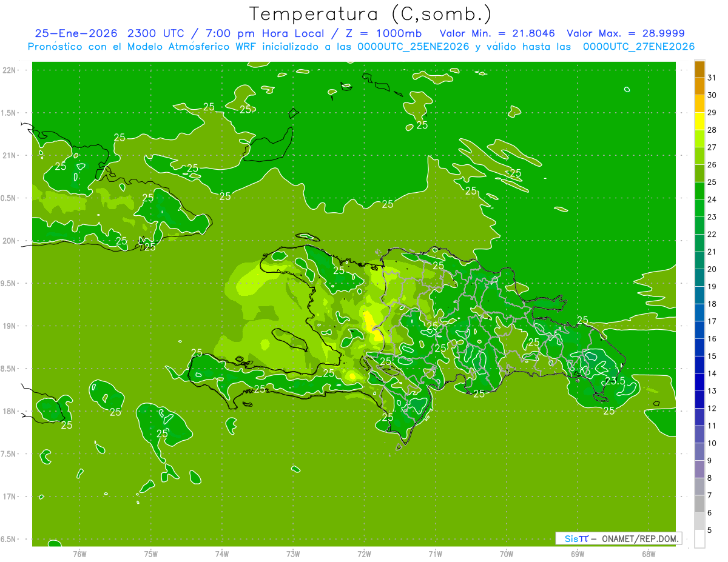Click olive-green legend band between 25 and 26
This screenshot has width=728, height=562.
[700, 174]
